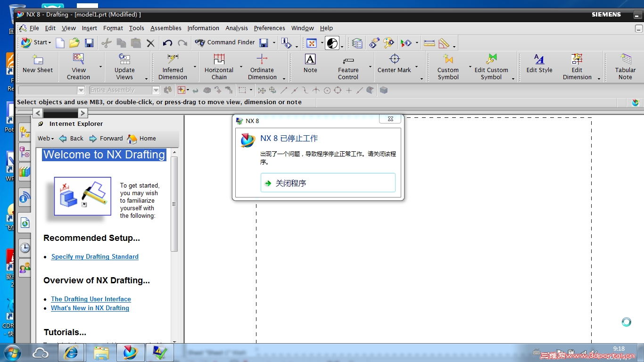Expand the View Creation dropdown arrow

coord(100,66)
